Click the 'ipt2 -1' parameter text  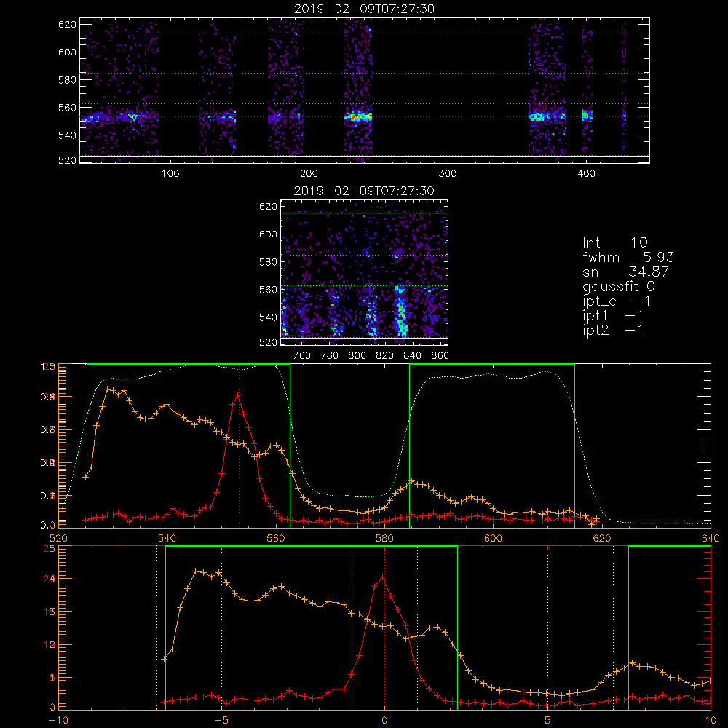click(613, 330)
